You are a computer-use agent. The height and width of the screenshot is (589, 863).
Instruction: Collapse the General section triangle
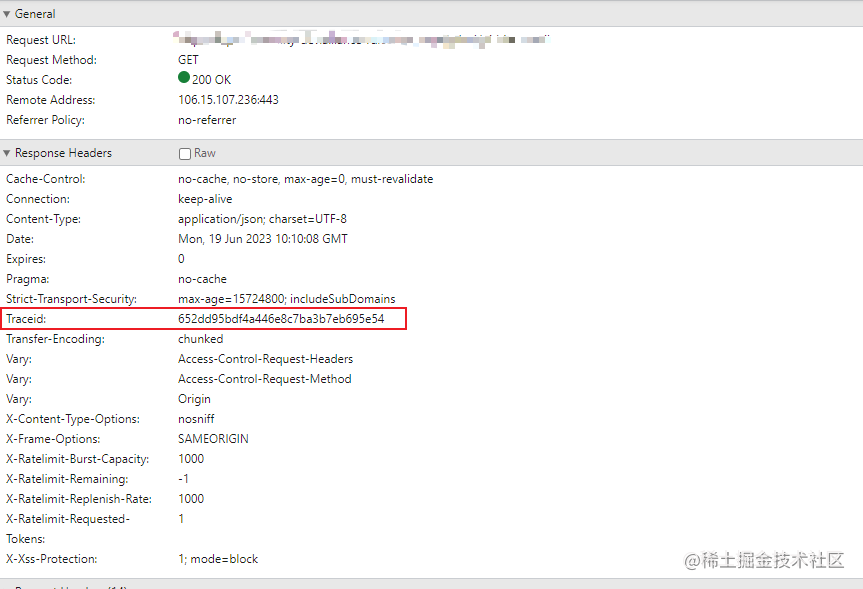(x=7, y=14)
